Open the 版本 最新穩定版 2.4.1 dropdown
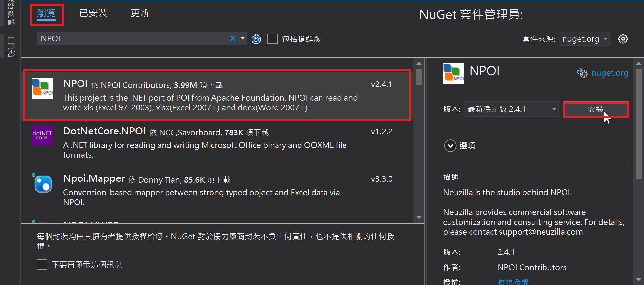Viewport: 644px width, 285px height. point(511,109)
